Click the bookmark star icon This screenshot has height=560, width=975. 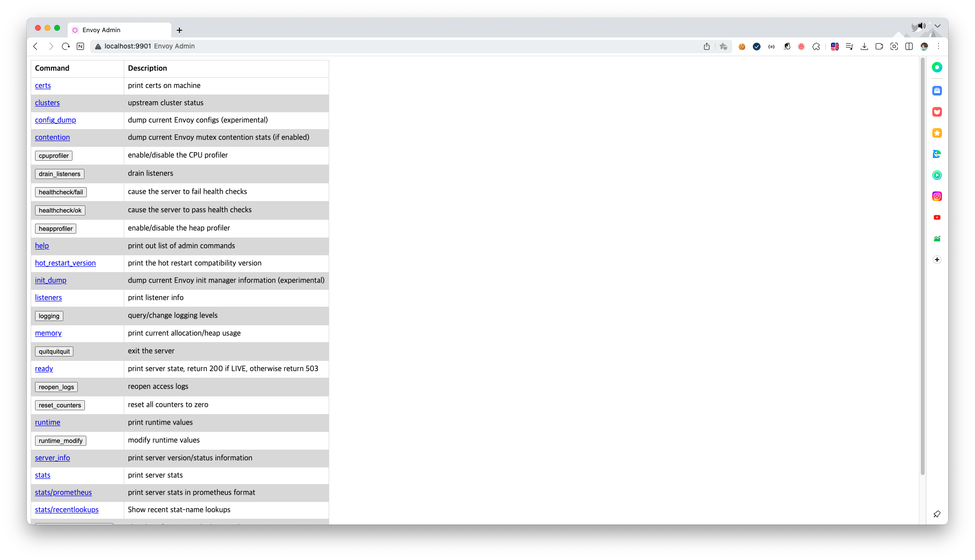[724, 47]
